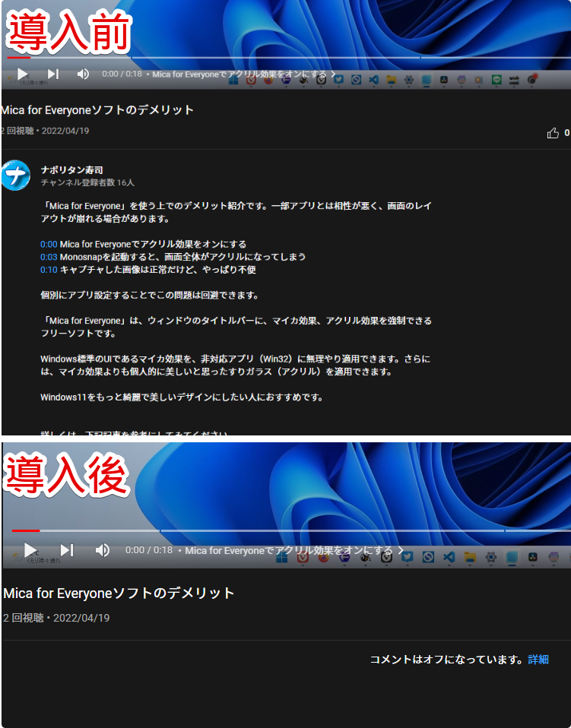
Task: Mute the volume in the 導入後 player
Action: coord(102,550)
